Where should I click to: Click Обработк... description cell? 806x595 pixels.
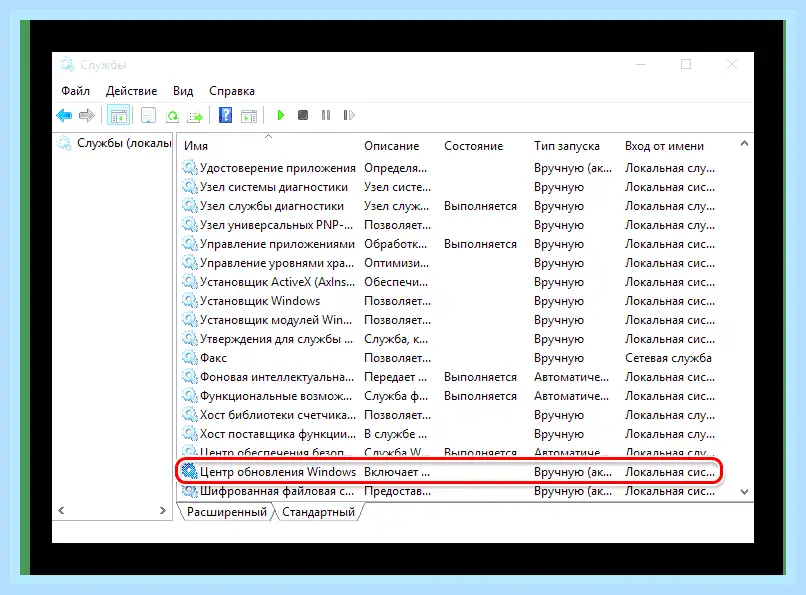click(x=395, y=244)
